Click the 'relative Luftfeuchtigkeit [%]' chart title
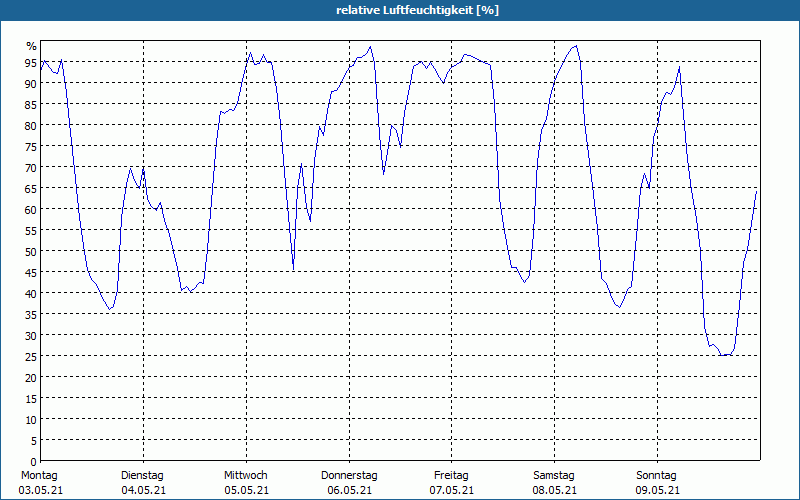This screenshot has width=800, height=500. 417,10
